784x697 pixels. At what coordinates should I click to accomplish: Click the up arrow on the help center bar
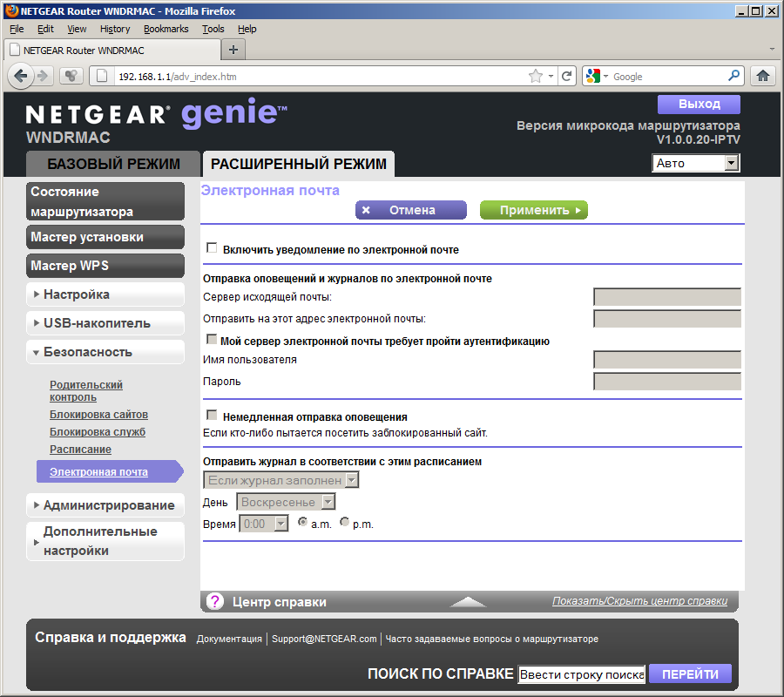click(468, 601)
